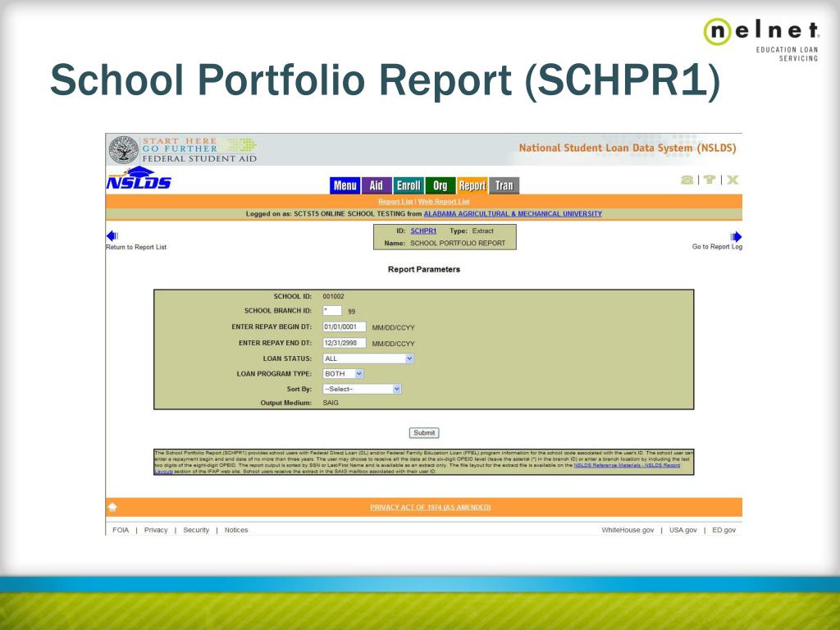Open the USA.gov footer link

683,530
